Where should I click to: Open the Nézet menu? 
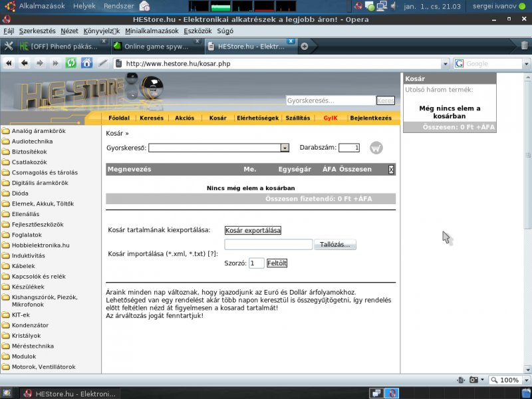pos(69,31)
